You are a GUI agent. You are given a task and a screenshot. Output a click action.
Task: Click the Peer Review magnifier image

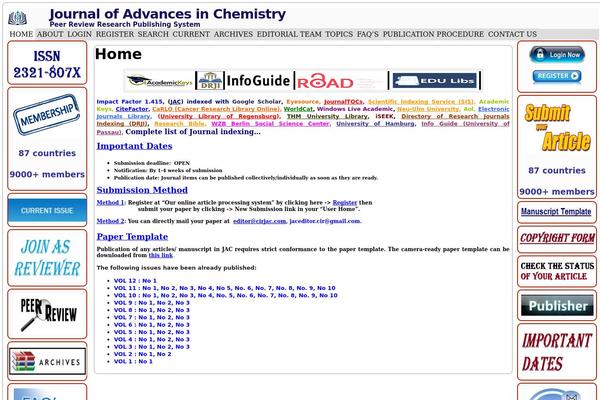click(48, 314)
